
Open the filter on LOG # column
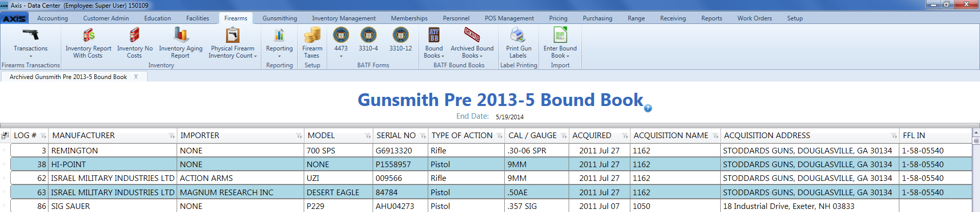[x=43, y=136]
